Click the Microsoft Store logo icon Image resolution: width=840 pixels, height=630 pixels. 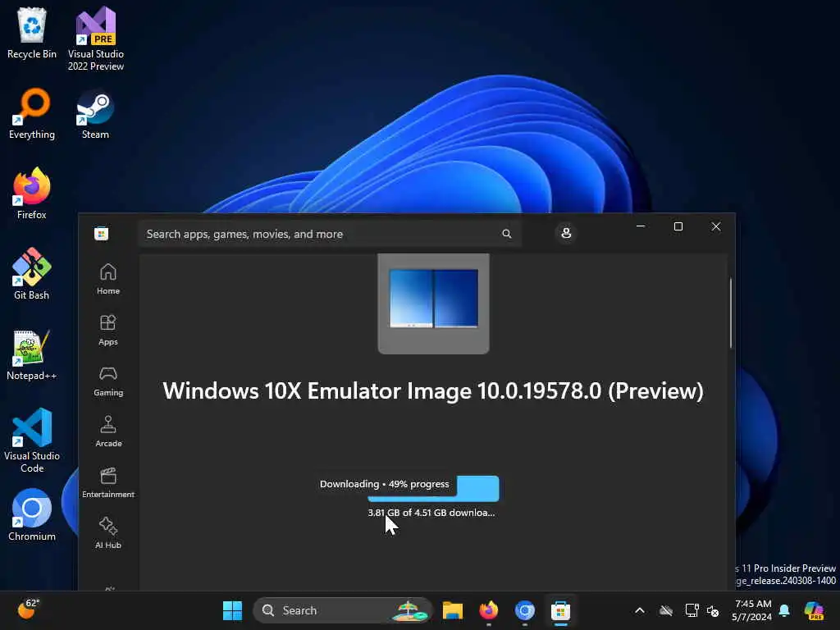101,234
